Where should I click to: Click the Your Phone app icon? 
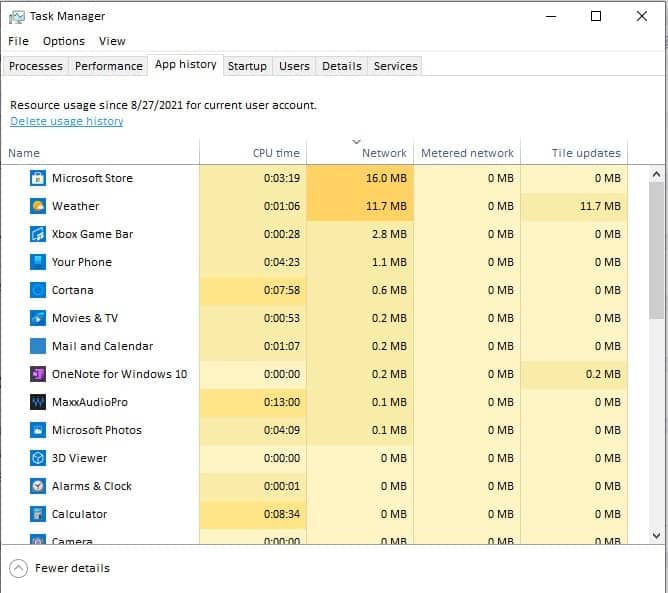pos(38,262)
